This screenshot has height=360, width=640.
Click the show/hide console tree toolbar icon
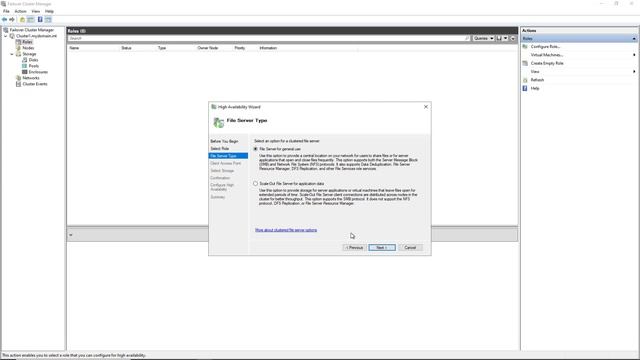pyautogui.click(x=31, y=19)
